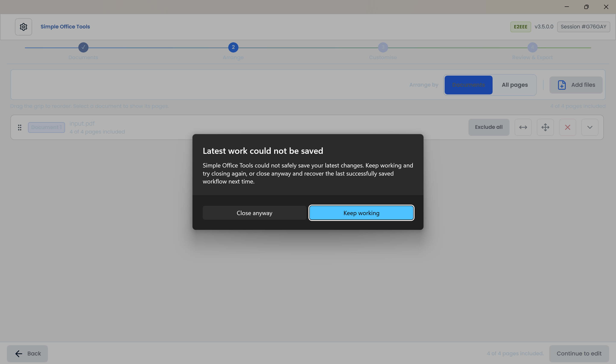Screen dimensions: 616x364
Task: Click the four-way move arrows icon
Action: click(545, 127)
